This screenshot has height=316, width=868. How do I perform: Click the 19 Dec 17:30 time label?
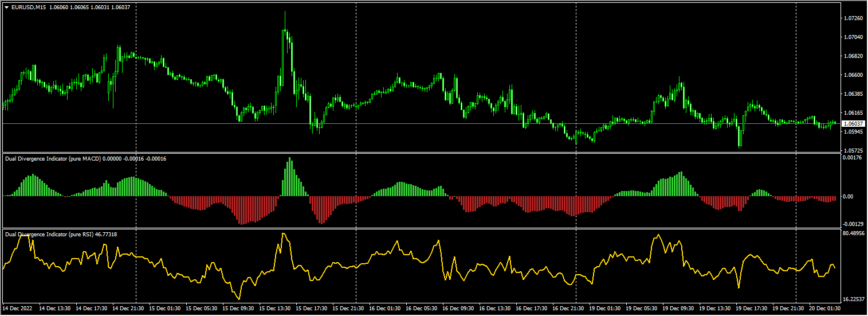click(752, 308)
